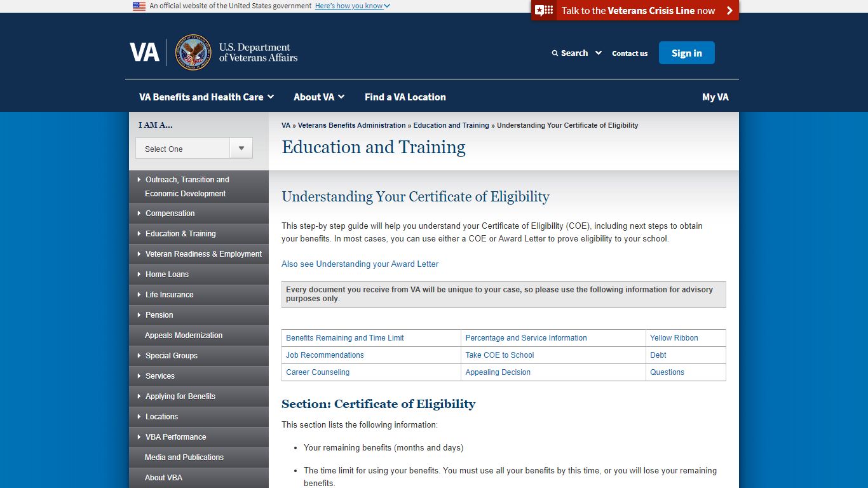
Task: Open Appeals Modernization in the sidebar
Action: click(198, 335)
